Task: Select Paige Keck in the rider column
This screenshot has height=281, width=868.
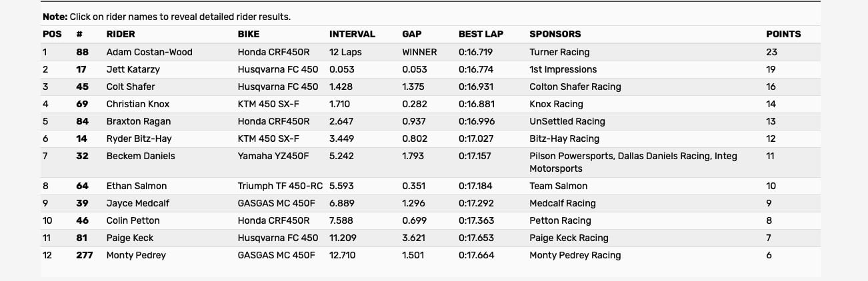Action: (130, 238)
